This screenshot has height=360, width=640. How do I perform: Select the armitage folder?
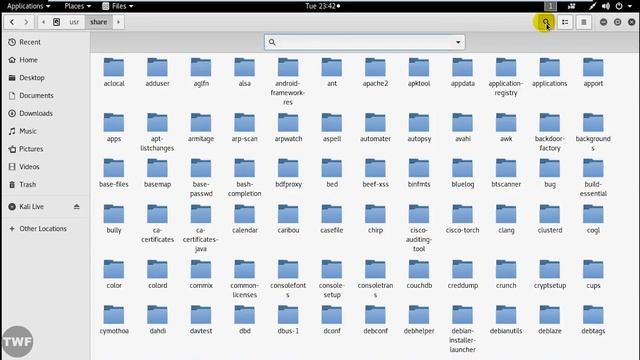click(201, 128)
